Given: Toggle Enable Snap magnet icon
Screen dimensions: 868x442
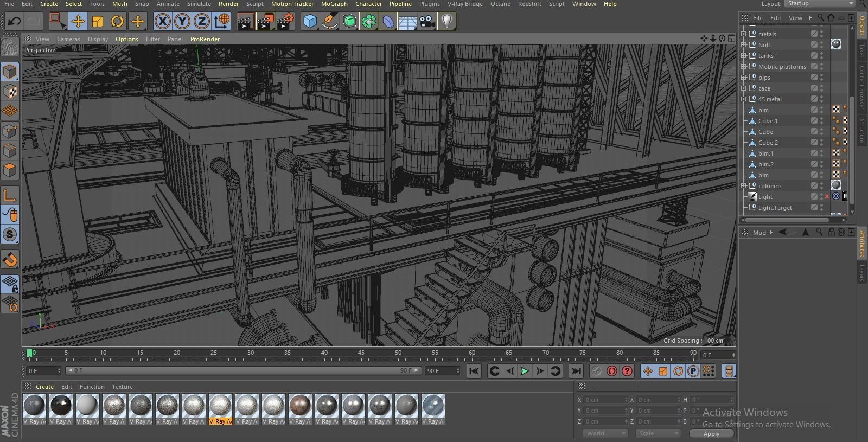Looking at the screenshot, I should pyautogui.click(x=10, y=260).
